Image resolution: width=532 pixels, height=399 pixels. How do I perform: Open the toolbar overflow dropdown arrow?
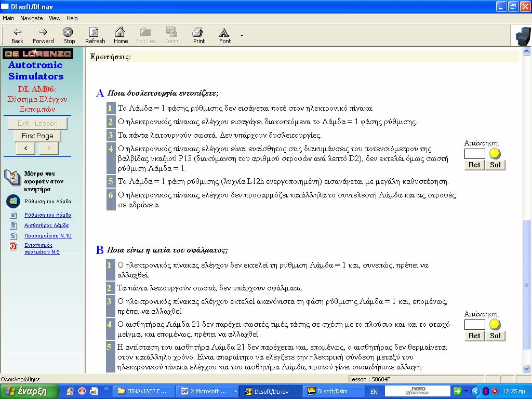(242, 35)
